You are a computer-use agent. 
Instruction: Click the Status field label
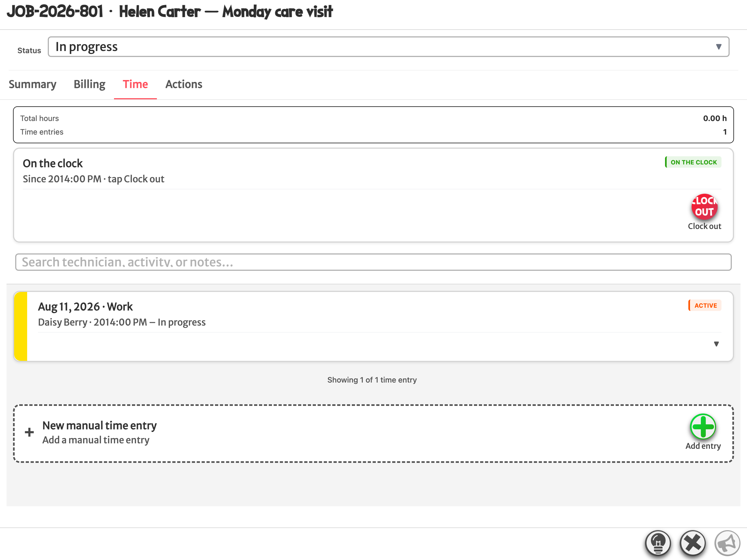pyautogui.click(x=29, y=51)
